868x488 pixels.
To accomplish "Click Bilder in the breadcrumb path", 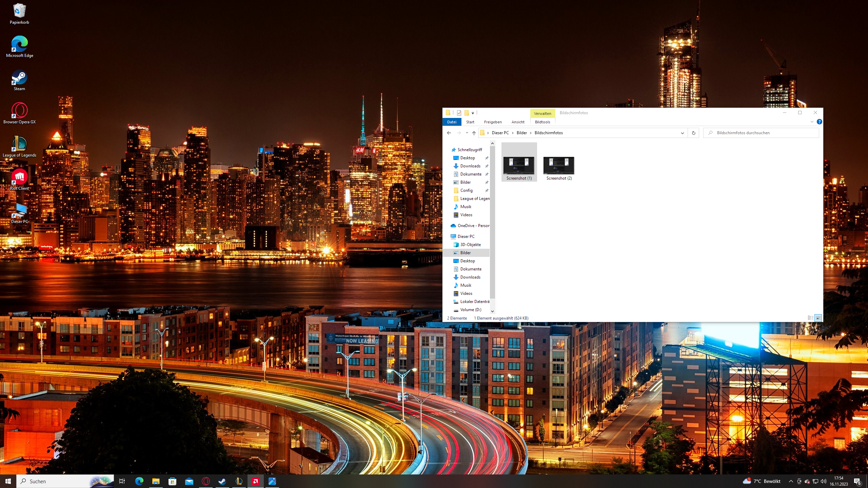I will [521, 133].
